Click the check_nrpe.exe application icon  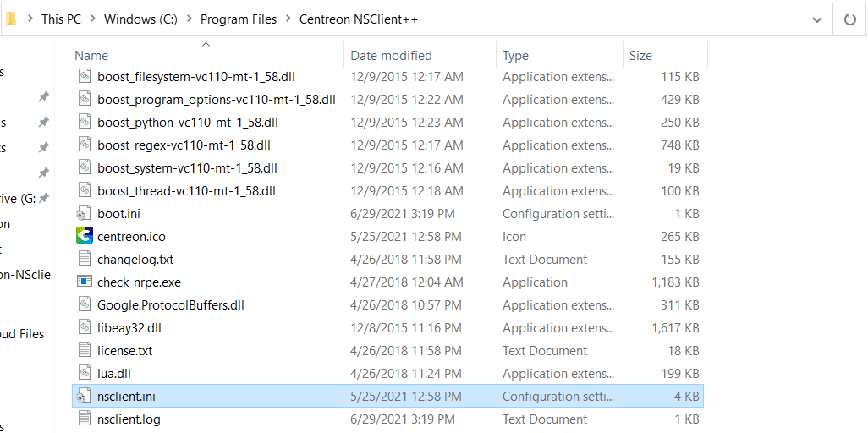84,282
